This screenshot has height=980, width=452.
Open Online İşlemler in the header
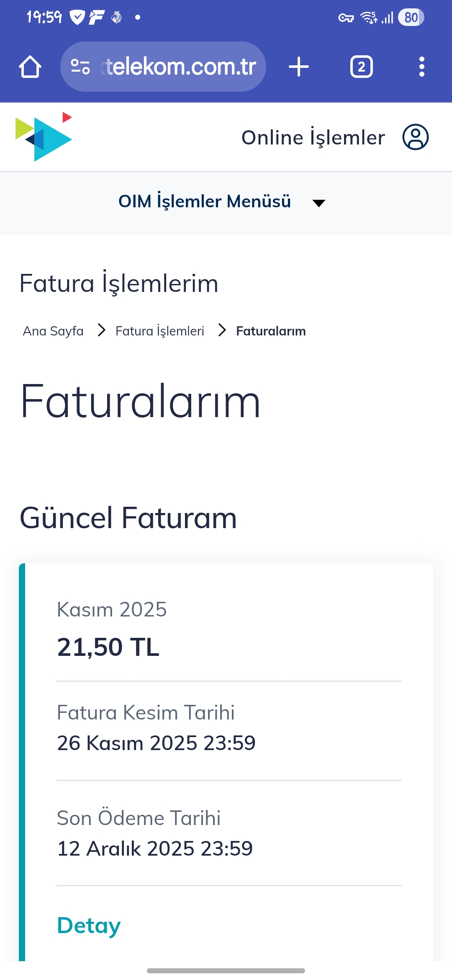[313, 137]
